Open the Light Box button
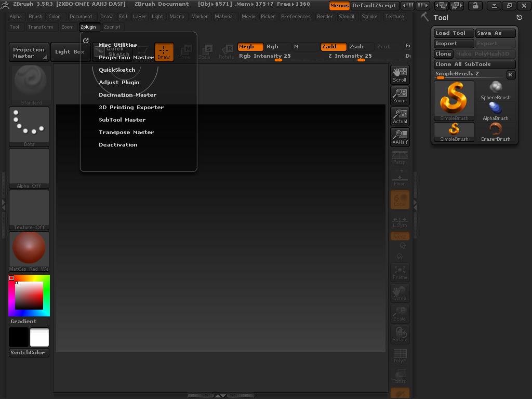The image size is (532, 399). pyautogui.click(x=70, y=52)
